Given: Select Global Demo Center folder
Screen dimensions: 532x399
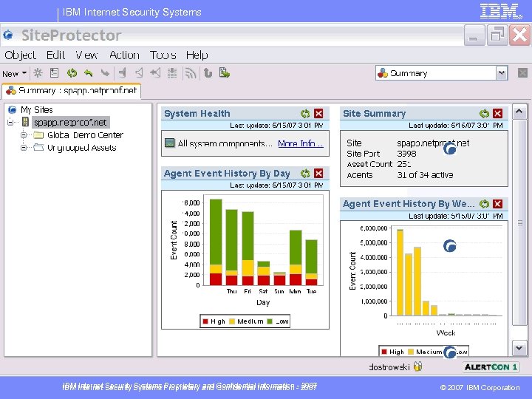Looking at the screenshot, I should tap(85, 135).
